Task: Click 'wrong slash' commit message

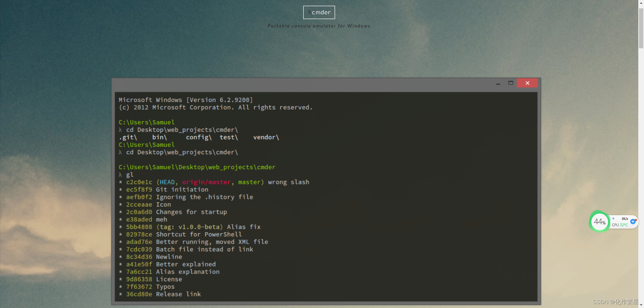Action: (x=288, y=182)
